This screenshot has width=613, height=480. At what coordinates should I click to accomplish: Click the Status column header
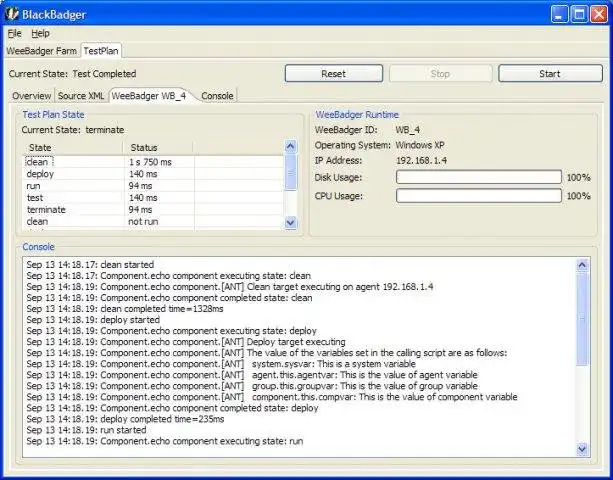[x=158, y=148]
